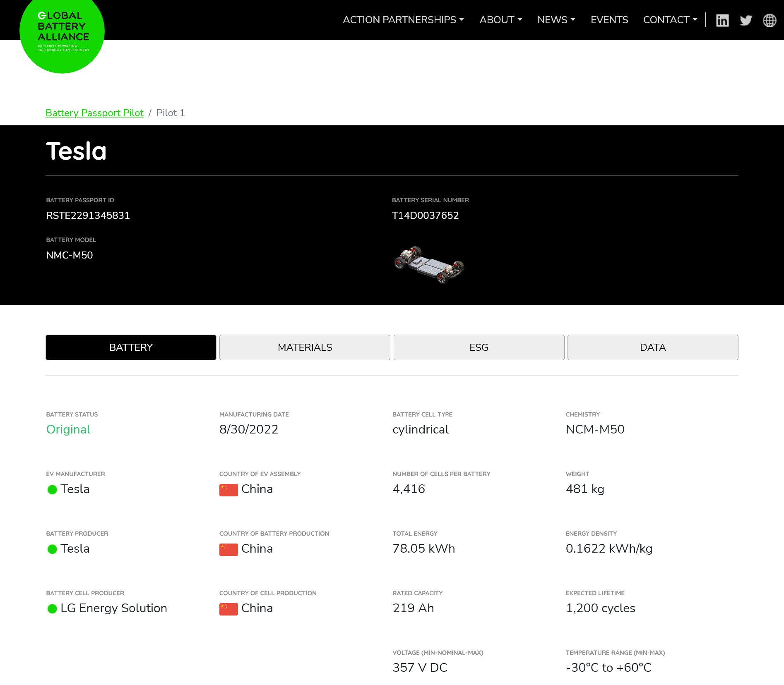Click the Battery Producer Tesla text

(75, 548)
